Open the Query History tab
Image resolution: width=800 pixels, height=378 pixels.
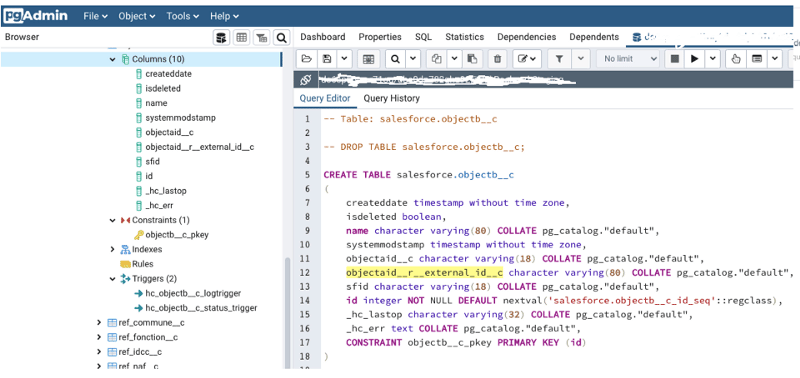(x=391, y=98)
